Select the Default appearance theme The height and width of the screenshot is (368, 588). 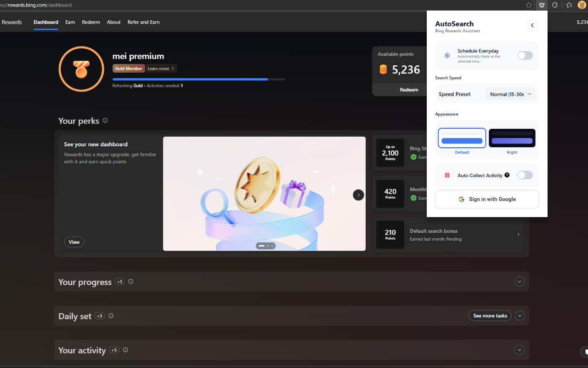click(462, 138)
